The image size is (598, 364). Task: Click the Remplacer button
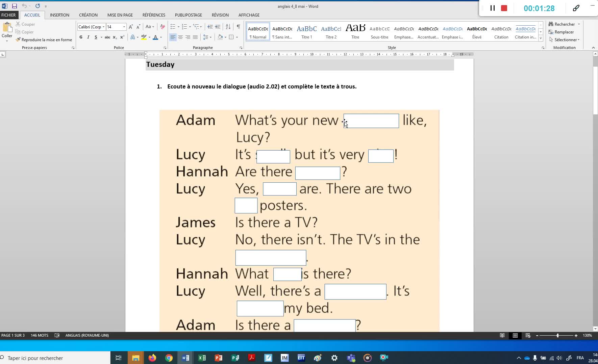coord(564,32)
